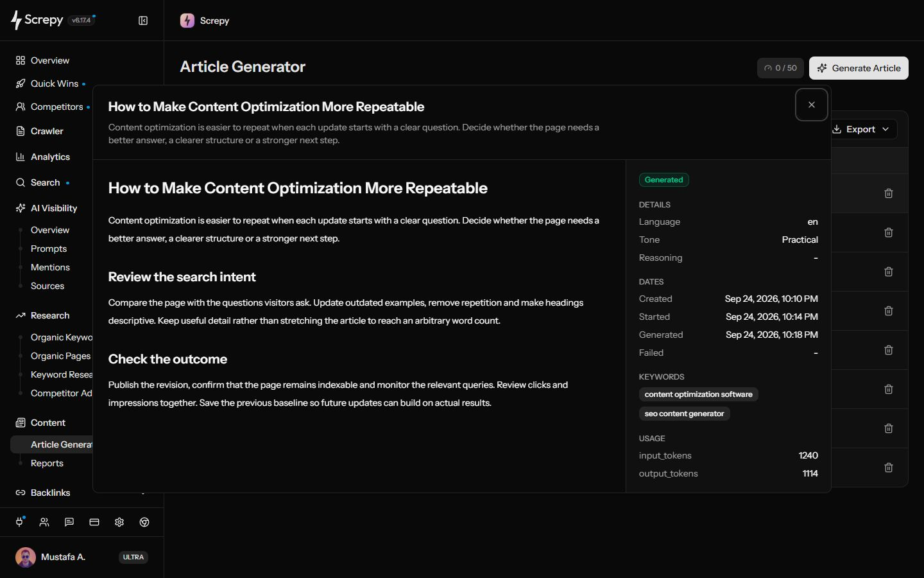
Task: Close the article detail dialog
Action: (812, 105)
